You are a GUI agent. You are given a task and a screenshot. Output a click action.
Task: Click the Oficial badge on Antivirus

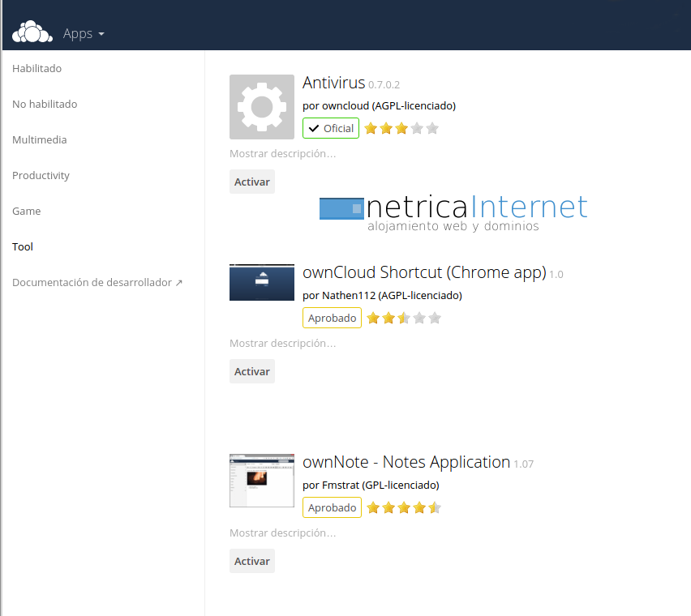click(x=331, y=128)
